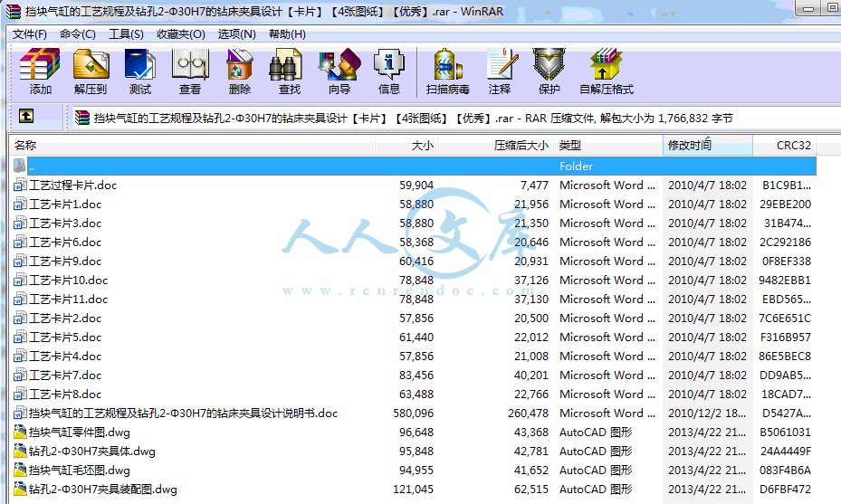Image resolution: width=841 pixels, height=504 pixels.
Task: Click the Word icon of 工艺卡片10.doc
Action: (x=20, y=280)
